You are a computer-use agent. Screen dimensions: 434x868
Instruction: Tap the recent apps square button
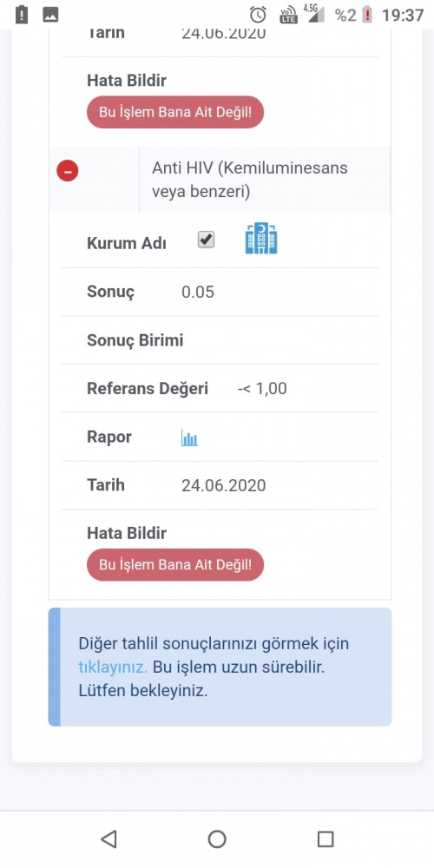(x=325, y=839)
